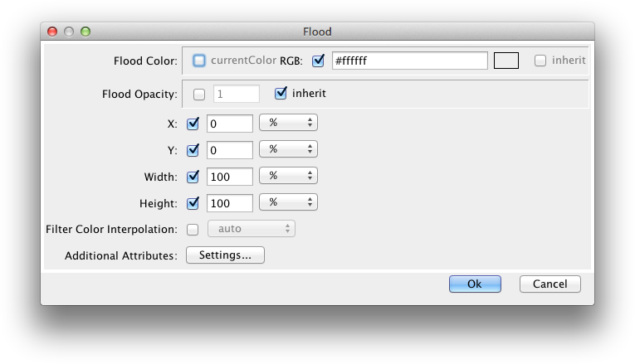The image size is (635, 364).
Task: Uncheck the Height attribute checkbox
Action: click(x=193, y=202)
